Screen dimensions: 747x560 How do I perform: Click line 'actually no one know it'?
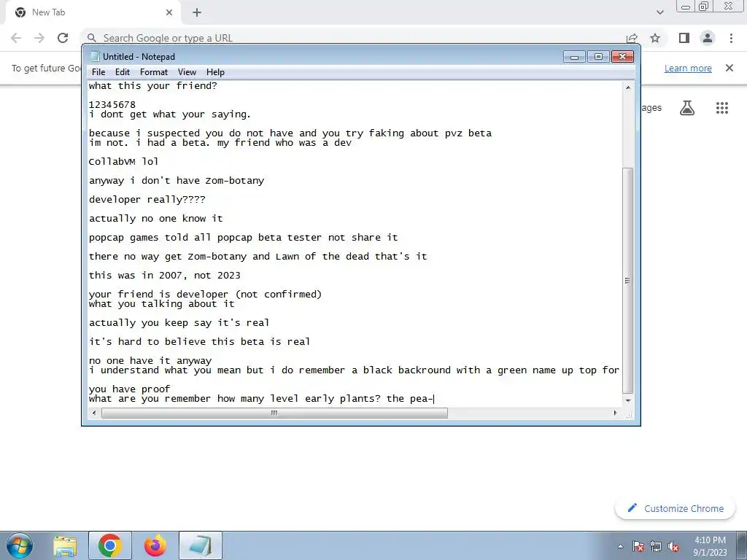tap(156, 219)
